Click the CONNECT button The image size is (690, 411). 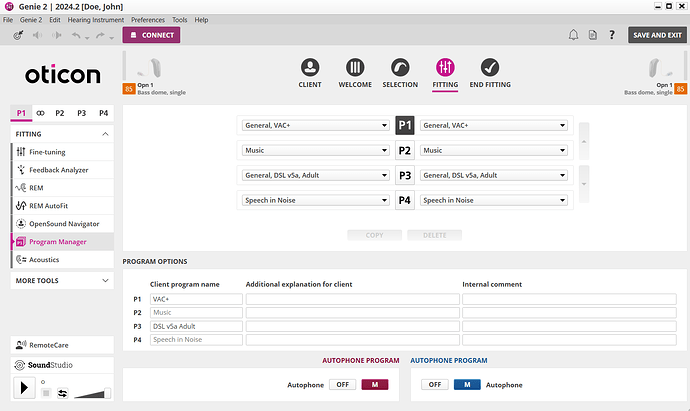click(x=151, y=35)
